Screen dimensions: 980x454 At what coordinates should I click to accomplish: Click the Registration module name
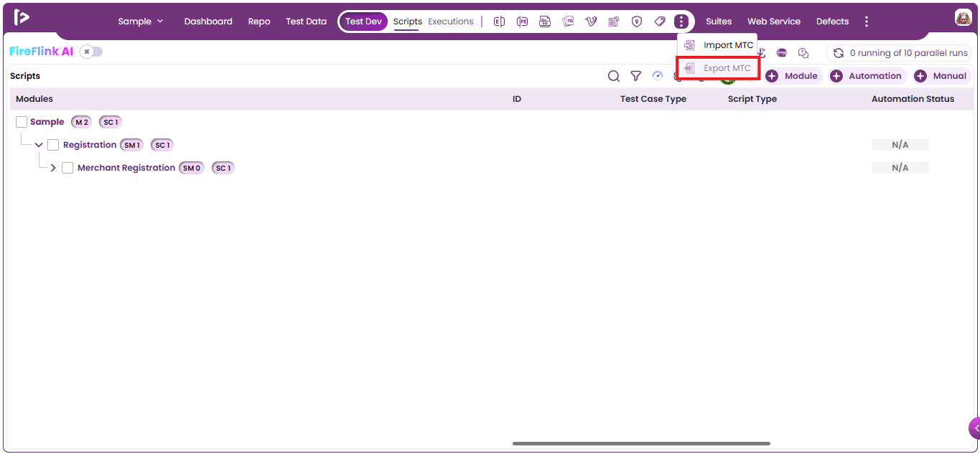pos(90,145)
